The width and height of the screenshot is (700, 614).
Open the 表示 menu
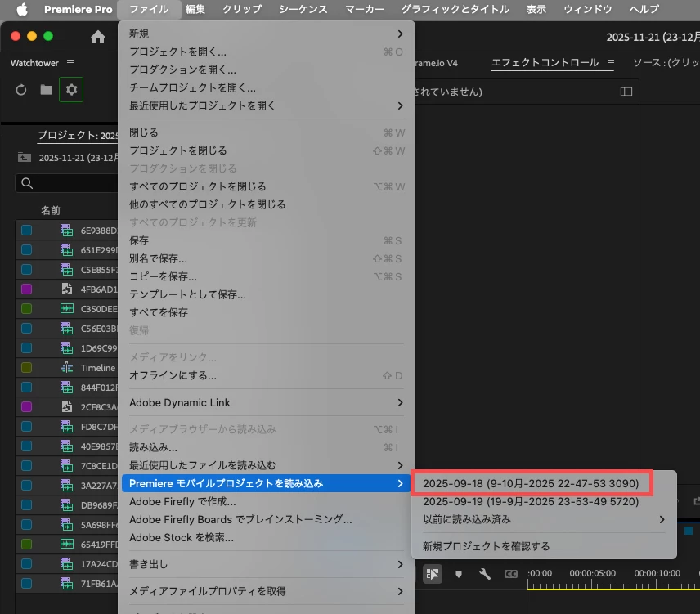pyautogui.click(x=536, y=9)
